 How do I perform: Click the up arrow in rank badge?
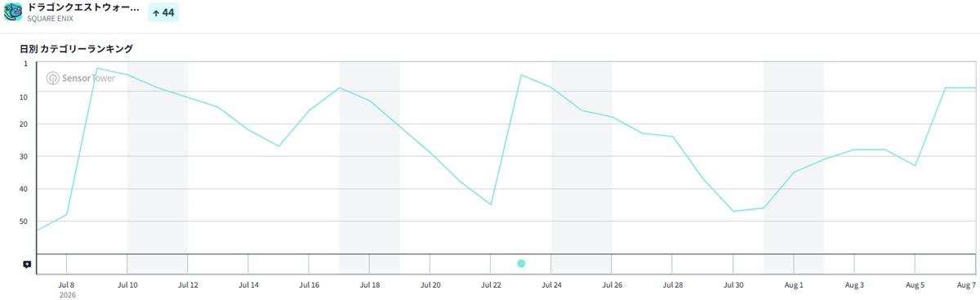(x=156, y=13)
